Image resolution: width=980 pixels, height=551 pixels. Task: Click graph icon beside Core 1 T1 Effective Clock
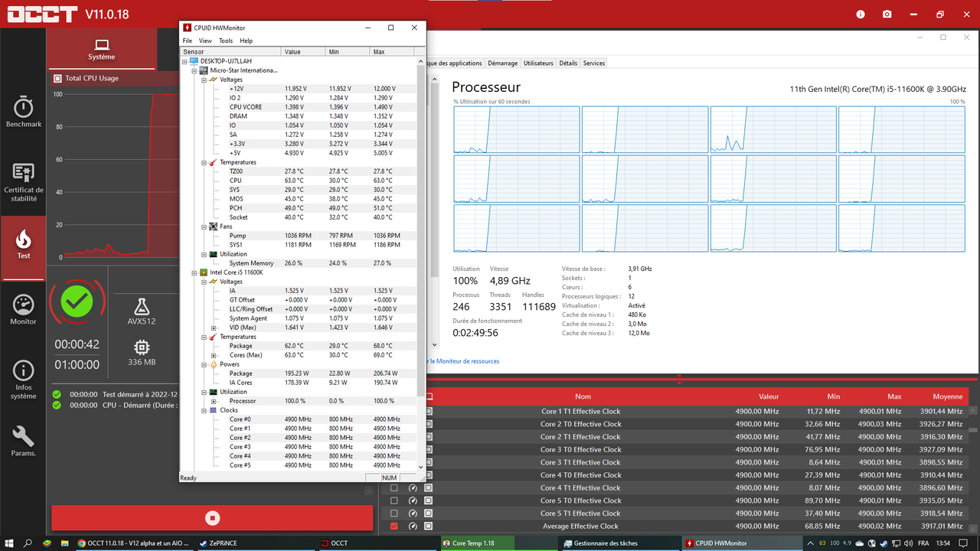(x=429, y=411)
